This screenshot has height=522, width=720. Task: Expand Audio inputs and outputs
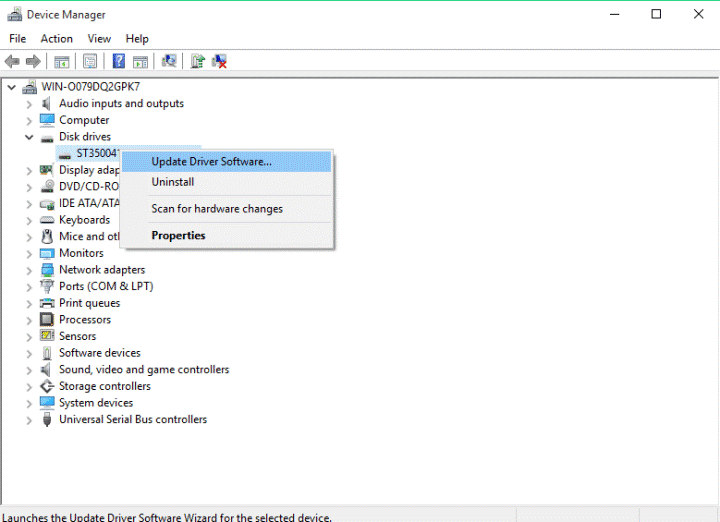coord(29,104)
